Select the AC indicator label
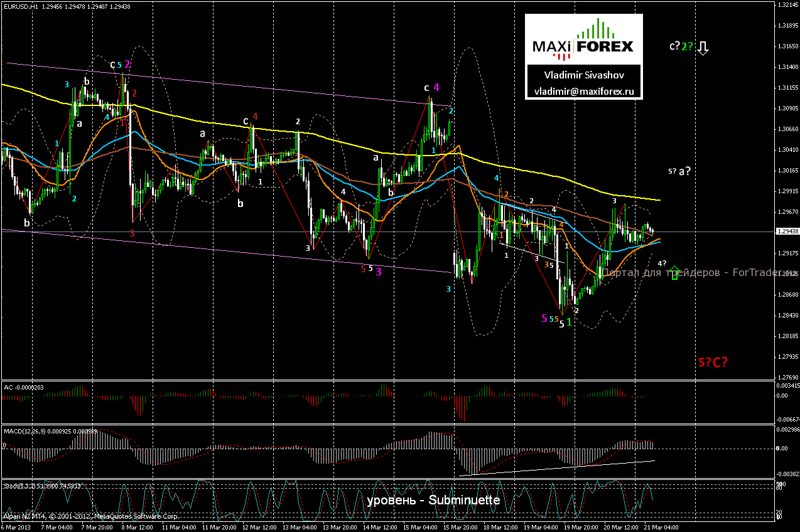Image resolution: width=800 pixels, height=532 pixels. click(9, 388)
